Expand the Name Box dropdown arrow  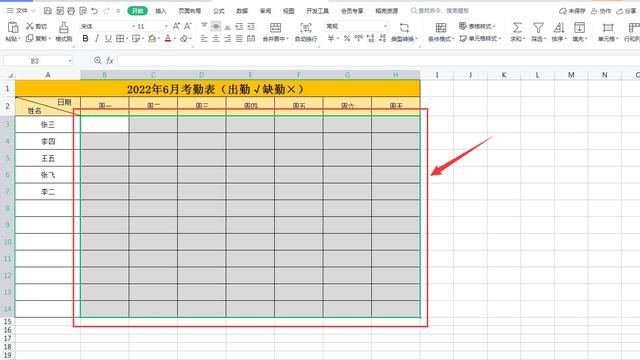click(70, 61)
